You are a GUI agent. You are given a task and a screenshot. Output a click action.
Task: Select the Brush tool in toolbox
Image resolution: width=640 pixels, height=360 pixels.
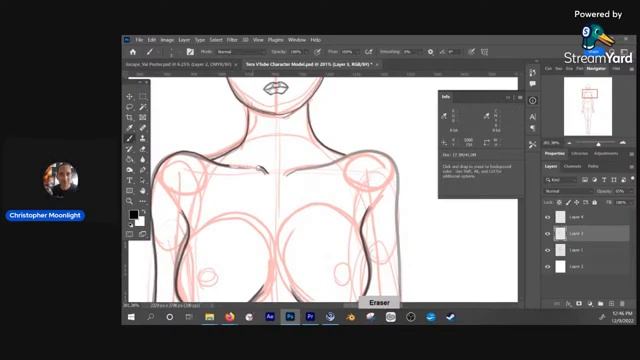(129, 138)
